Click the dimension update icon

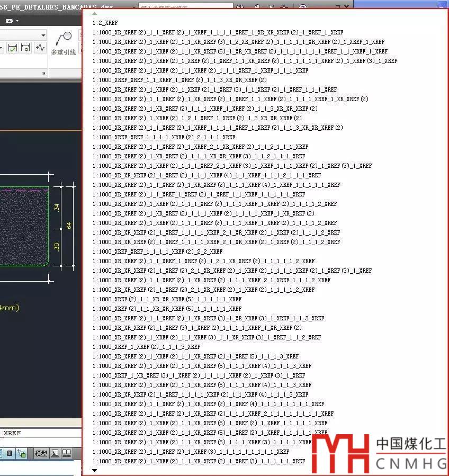(x=25, y=48)
